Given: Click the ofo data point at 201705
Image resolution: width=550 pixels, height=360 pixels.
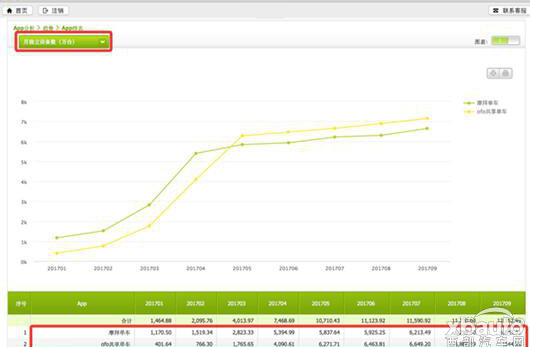Looking at the screenshot, I should point(242,135).
